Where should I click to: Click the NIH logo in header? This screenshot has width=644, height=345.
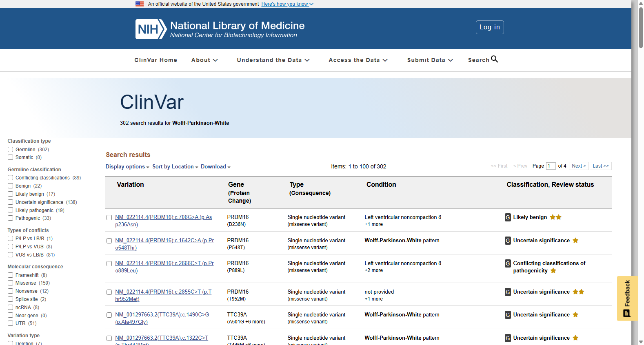tap(151, 29)
